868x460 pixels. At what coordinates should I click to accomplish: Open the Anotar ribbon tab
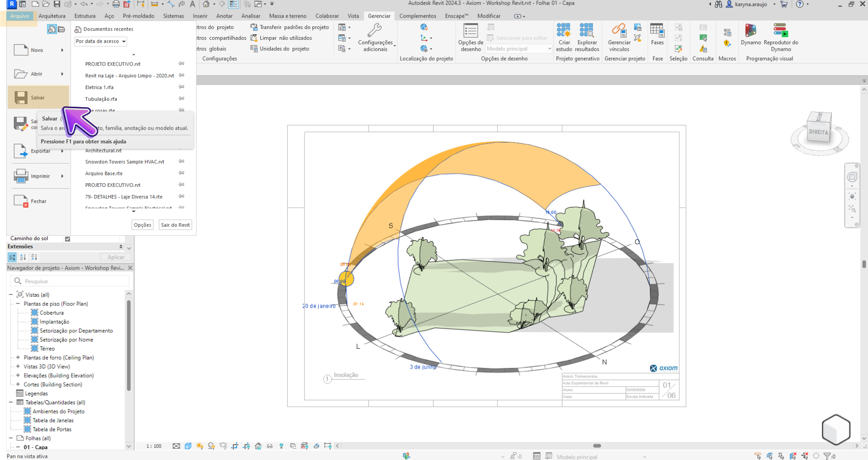coord(224,16)
